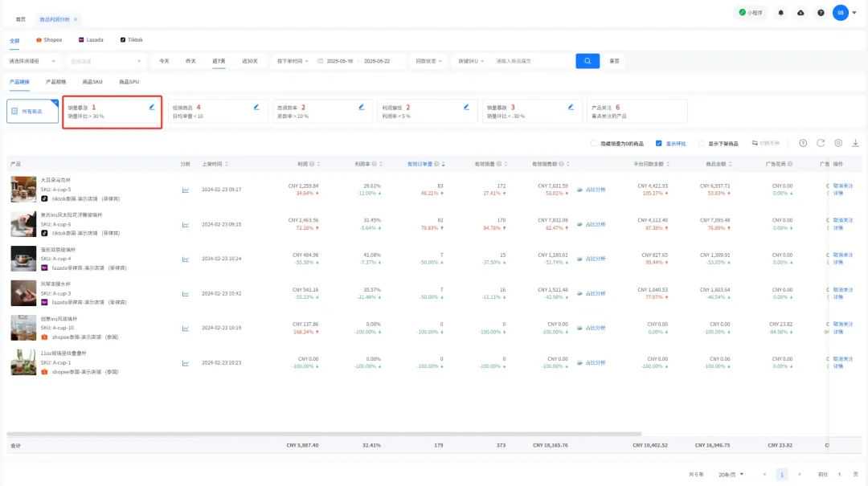
Task: Open the empty store select dropdown
Action: (x=105, y=61)
